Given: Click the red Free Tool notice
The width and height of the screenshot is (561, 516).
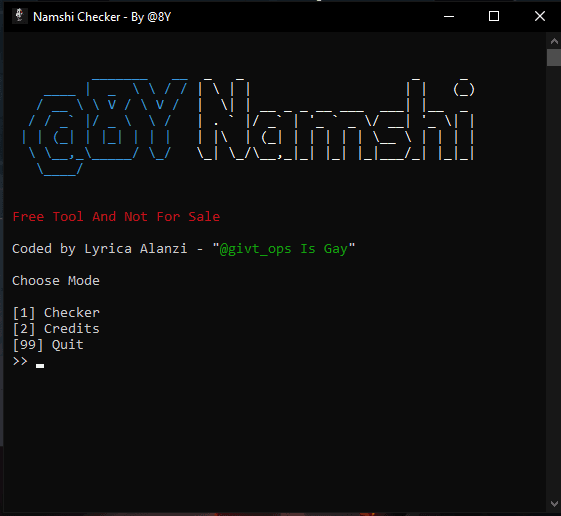Looking at the screenshot, I should point(116,216).
